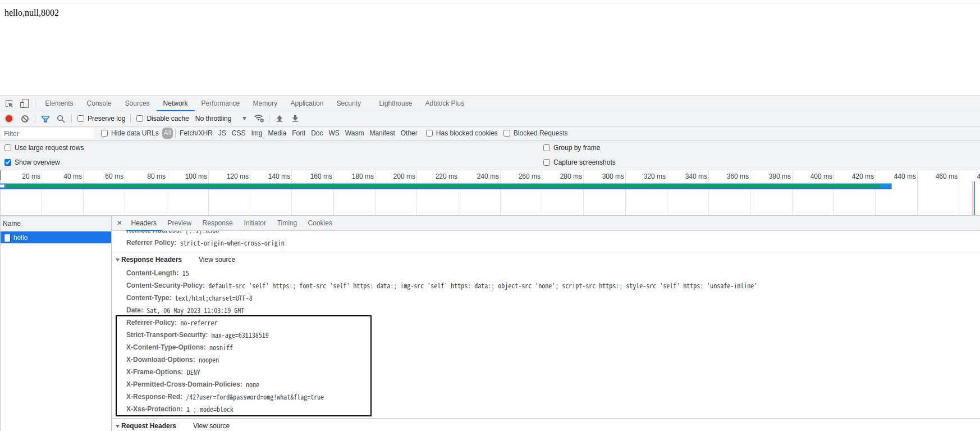Enable Group by frame checkbox
Image resolution: width=980 pixels, height=431 pixels.
point(547,148)
